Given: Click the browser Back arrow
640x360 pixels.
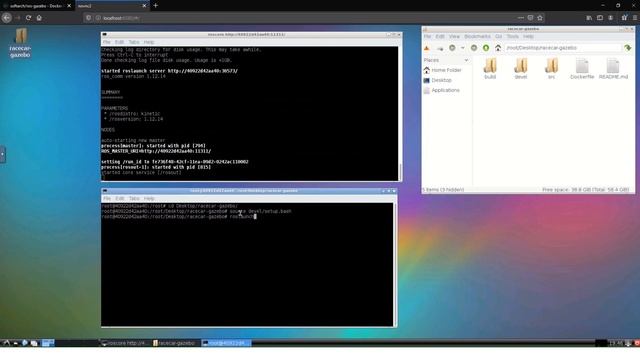Looking at the screenshot, I should pyautogui.click(x=7, y=18).
